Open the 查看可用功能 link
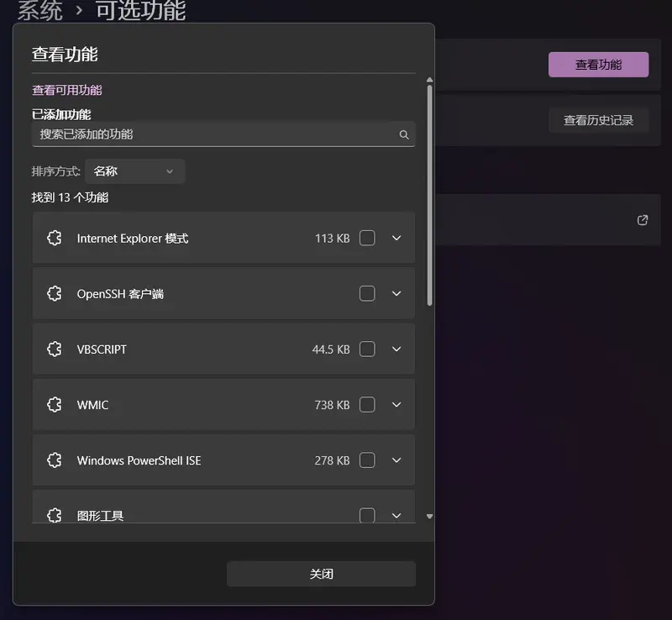This screenshot has height=620, width=672. (67, 90)
